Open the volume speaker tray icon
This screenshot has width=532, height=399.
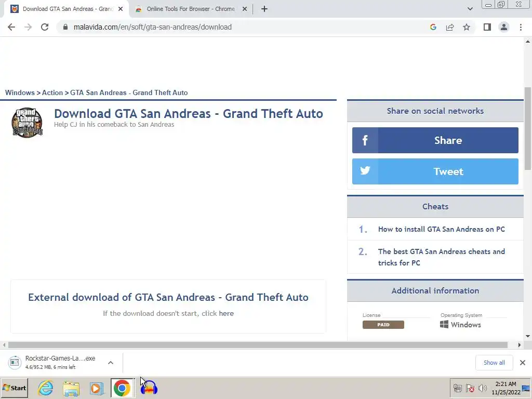(483, 388)
